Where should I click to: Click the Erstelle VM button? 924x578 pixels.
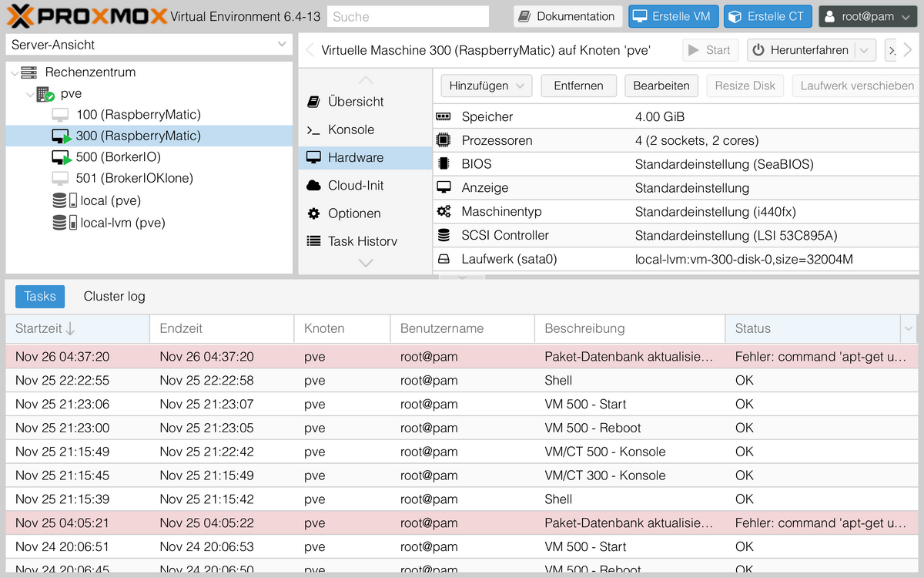(674, 16)
